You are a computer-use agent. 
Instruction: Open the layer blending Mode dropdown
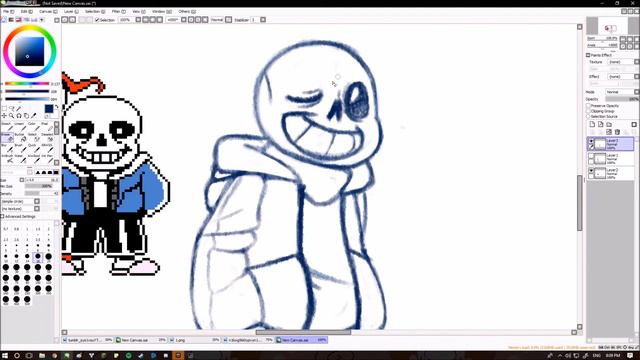coord(636,92)
